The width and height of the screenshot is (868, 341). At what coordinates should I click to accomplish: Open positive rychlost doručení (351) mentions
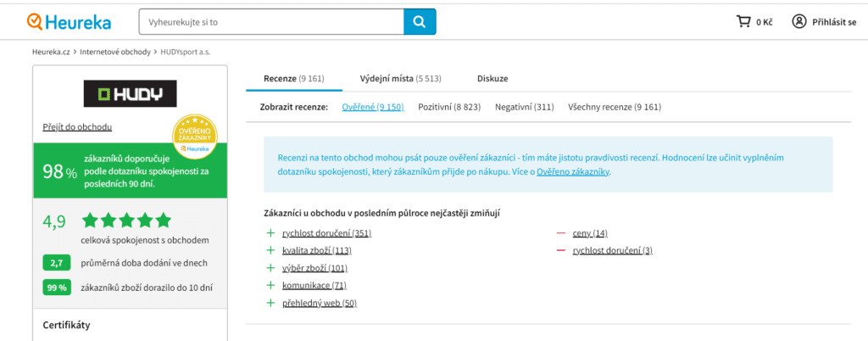326,233
